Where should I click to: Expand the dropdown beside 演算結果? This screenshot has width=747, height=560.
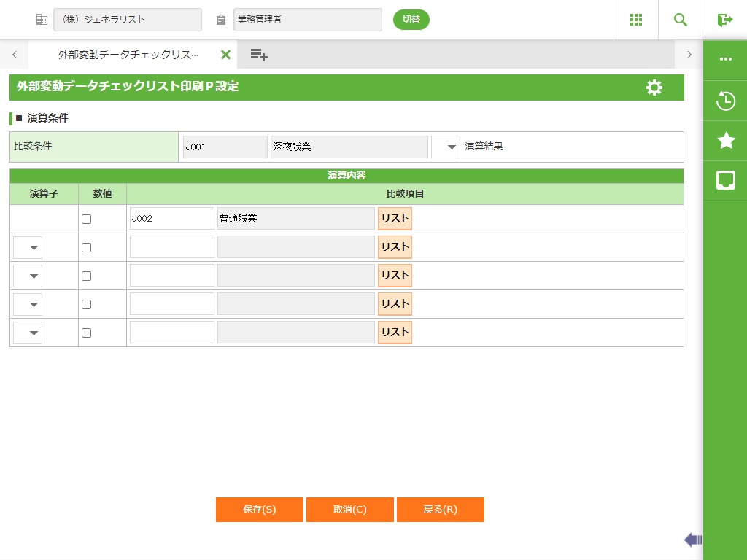[446, 147]
